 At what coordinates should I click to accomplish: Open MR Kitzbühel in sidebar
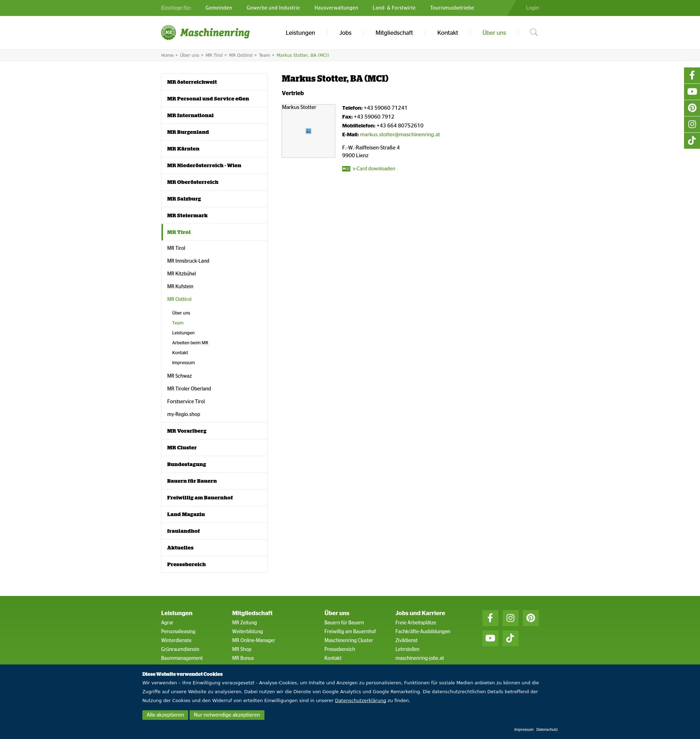point(181,273)
